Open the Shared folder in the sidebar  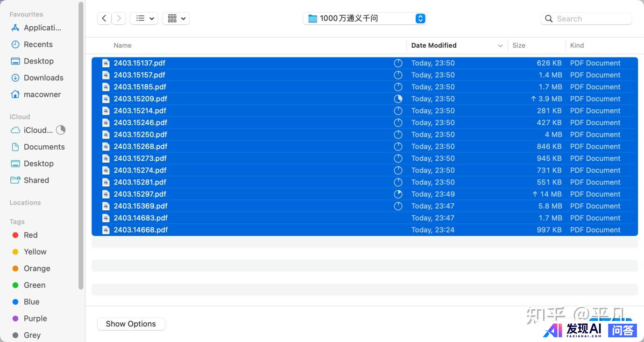[30, 180]
